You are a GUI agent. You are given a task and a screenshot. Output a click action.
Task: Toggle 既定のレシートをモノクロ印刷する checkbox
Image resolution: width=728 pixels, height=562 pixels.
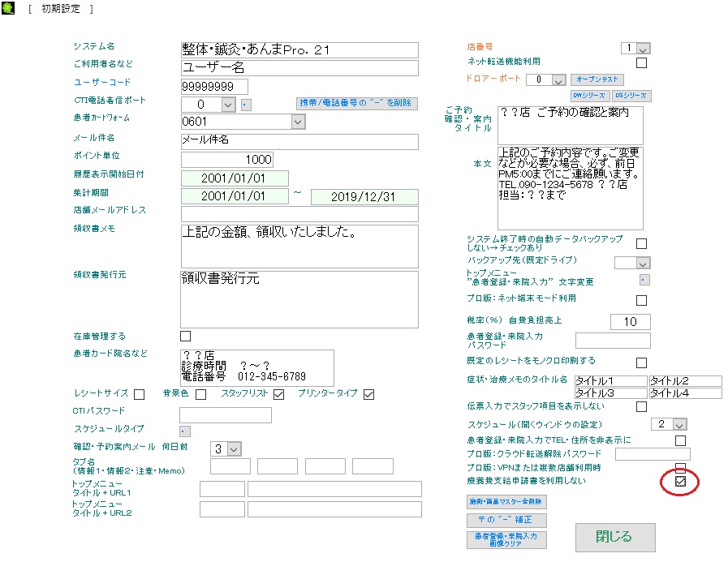pos(641,363)
